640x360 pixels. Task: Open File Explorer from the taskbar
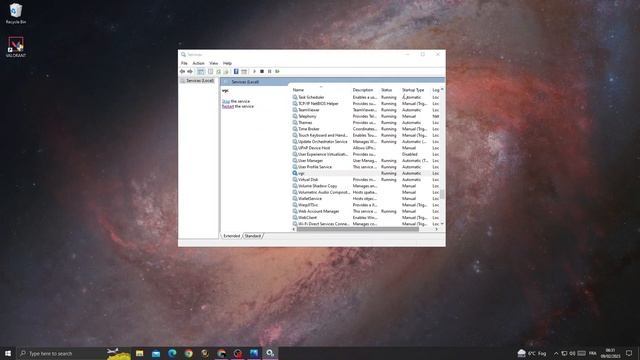[x=140, y=353]
